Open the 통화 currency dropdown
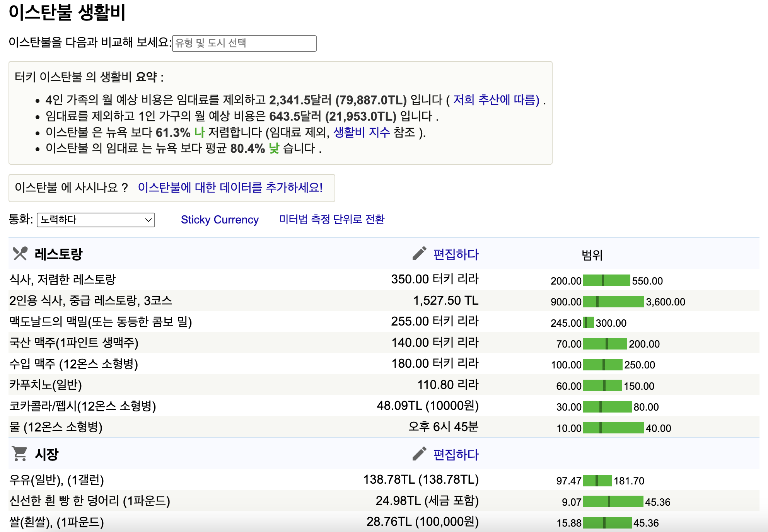 [x=96, y=220]
